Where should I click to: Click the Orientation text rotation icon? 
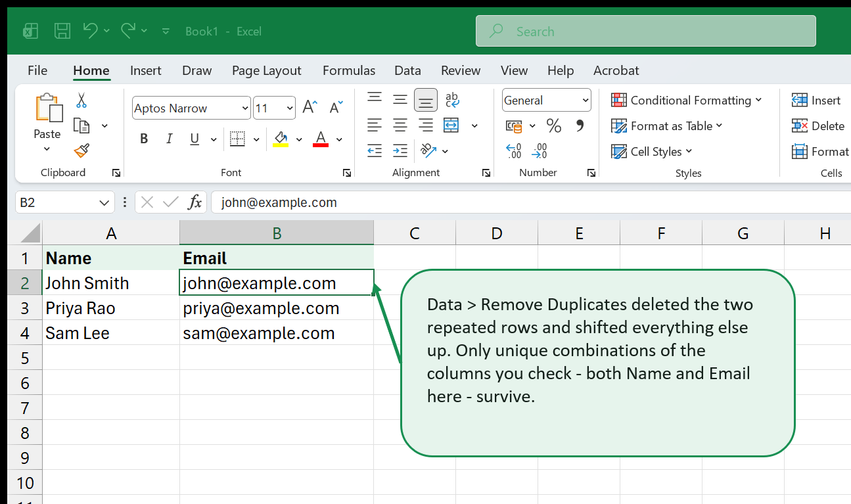(x=428, y=150)
